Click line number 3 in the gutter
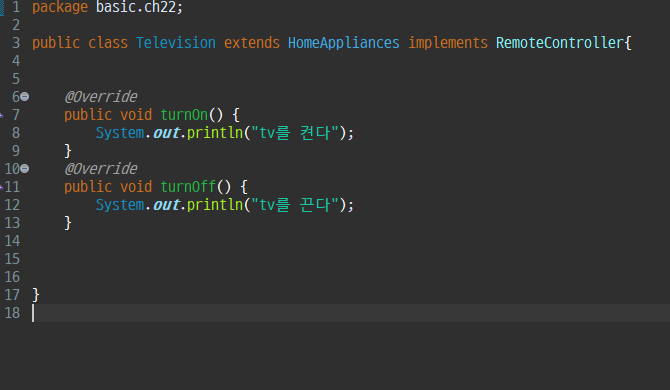Screen dimensions: 670x390 point(16,43)
